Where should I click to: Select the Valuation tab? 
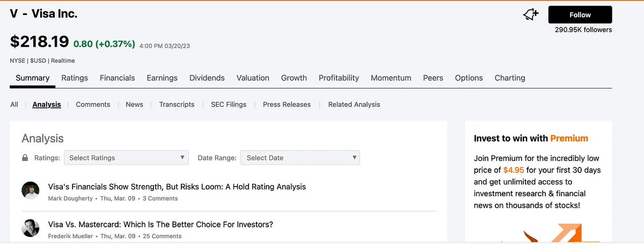[x=253, y=78]
